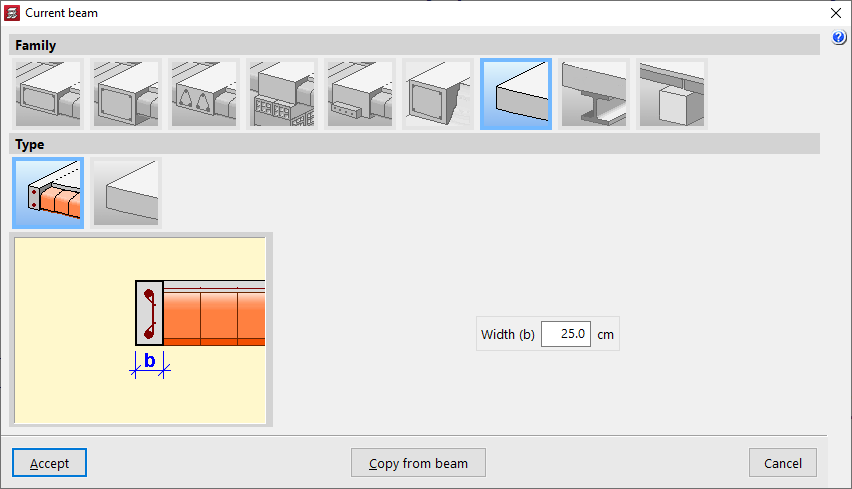Close the Current beam window
Viewport: 852px width, 489px height.
click(836, 13)
